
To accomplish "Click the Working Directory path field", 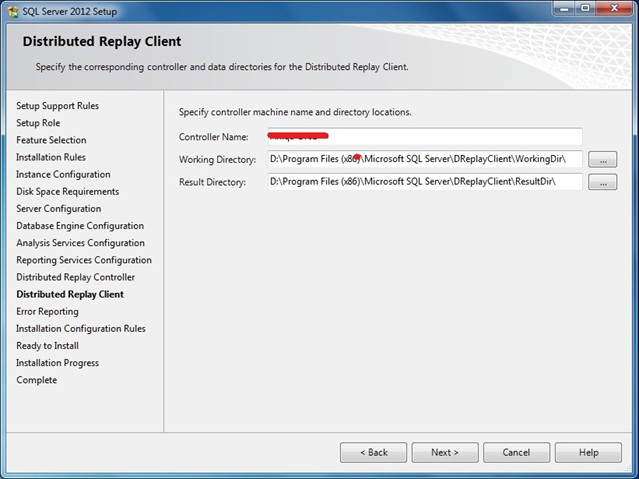I will click(x=425, y=159).
